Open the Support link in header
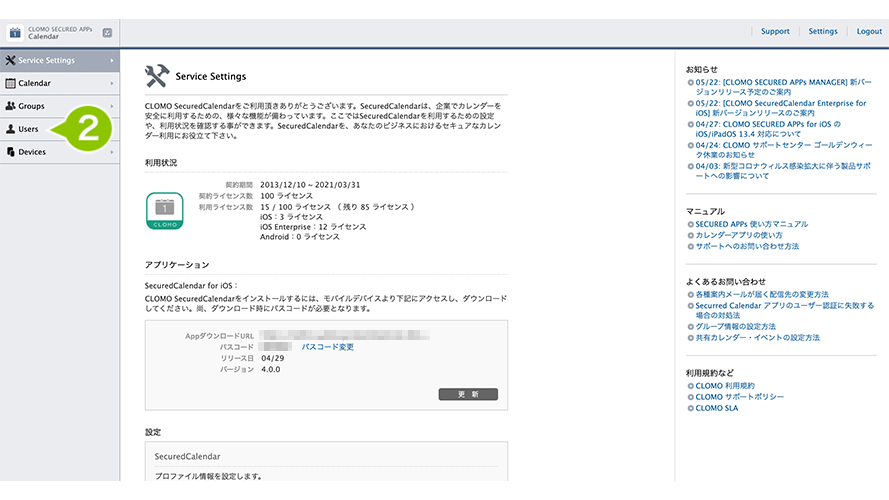This screenshot has height=500, width=889. tap(775, 31)
